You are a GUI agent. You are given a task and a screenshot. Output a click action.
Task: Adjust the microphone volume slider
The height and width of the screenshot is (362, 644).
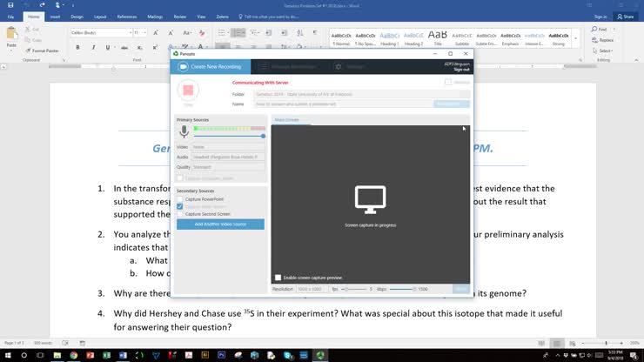pyautogui.click(x=263, y=136)
